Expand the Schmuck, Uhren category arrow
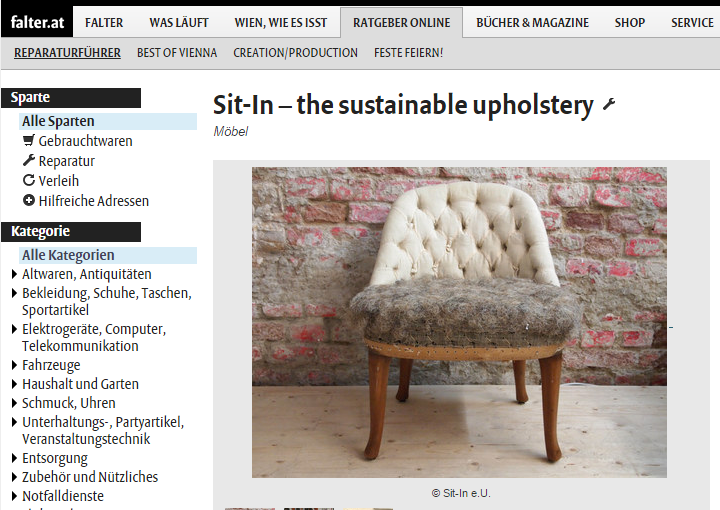This screenshot has width=720, height=510. click(14, 403)
